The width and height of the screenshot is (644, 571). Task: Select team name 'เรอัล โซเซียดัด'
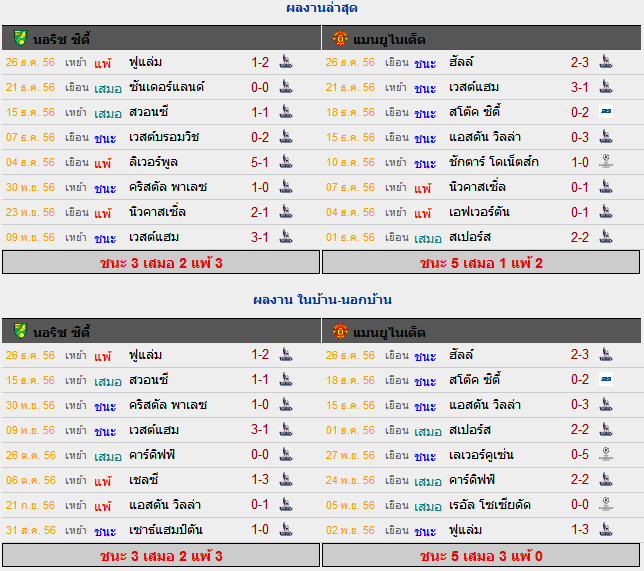pyautogui.click(x=490, y=504)
